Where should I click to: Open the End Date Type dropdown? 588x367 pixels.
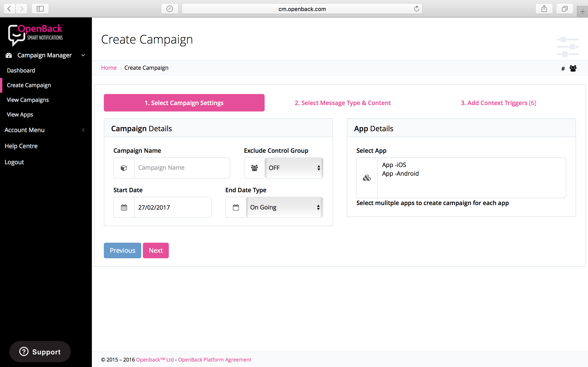pos(284,207)
